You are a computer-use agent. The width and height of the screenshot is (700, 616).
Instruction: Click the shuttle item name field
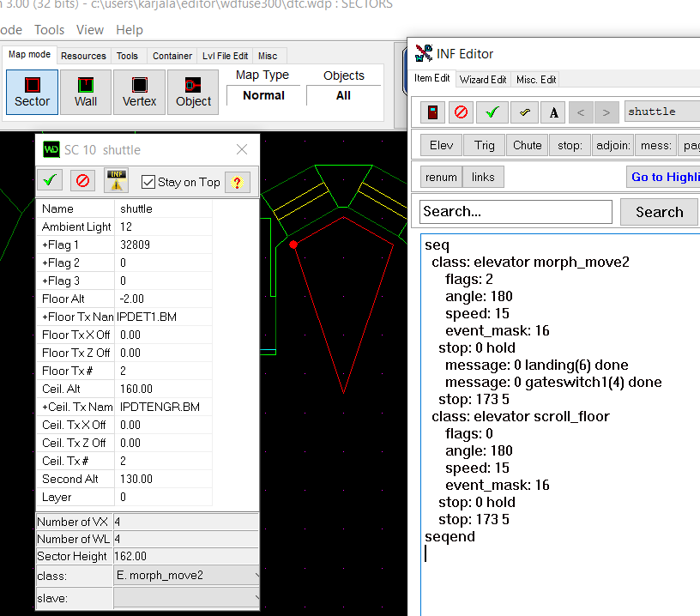[662, 112]
